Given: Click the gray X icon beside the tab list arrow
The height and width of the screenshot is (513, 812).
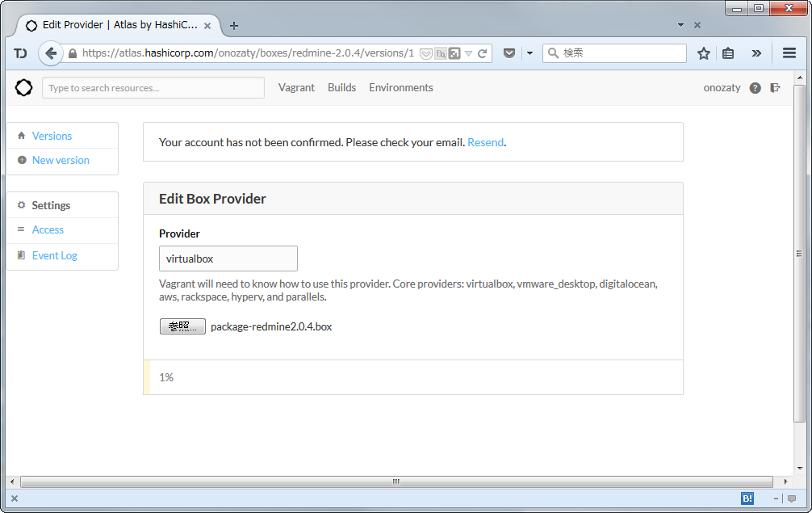Looking at the screenshot, I should pyautogui.click(x=697, y=25).
